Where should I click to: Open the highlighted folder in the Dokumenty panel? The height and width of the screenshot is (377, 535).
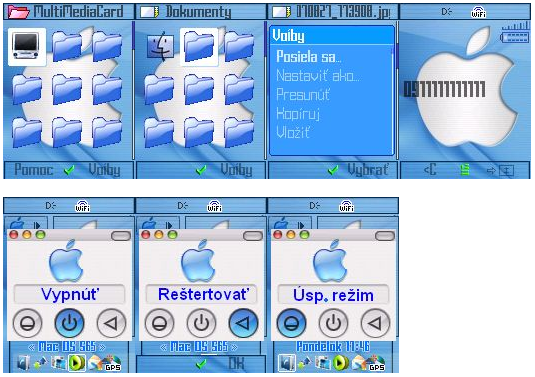tap(199, 47)
